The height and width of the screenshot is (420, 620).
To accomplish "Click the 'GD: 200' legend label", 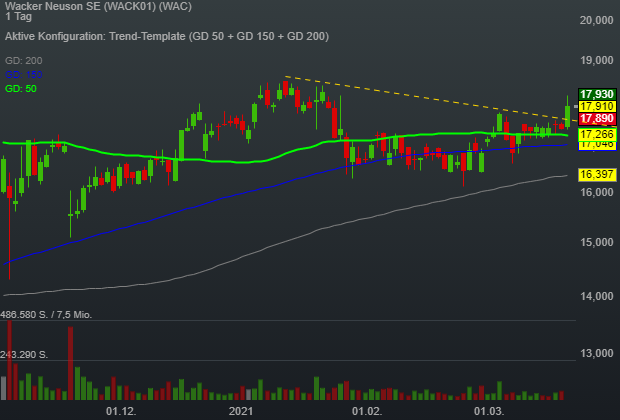I will [x=24, y=61].
